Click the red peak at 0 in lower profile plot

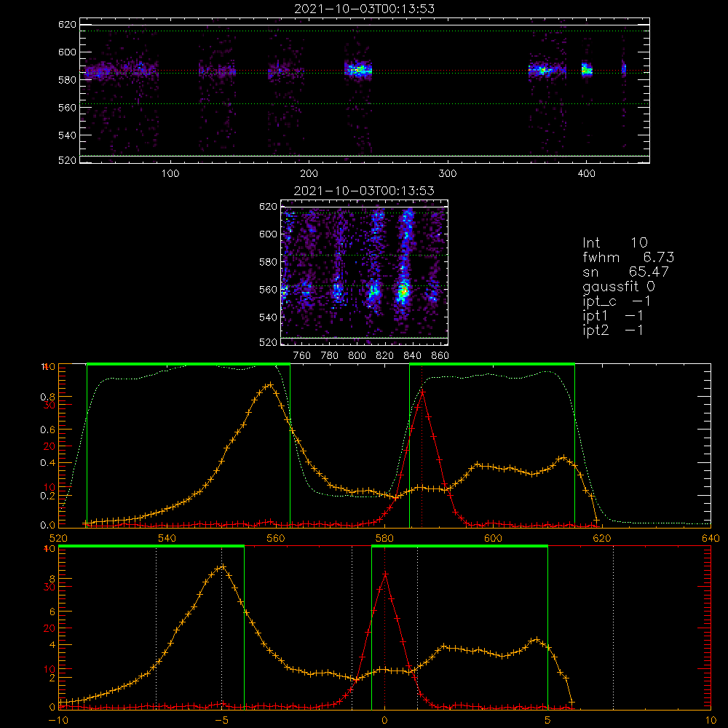[385, 574]
